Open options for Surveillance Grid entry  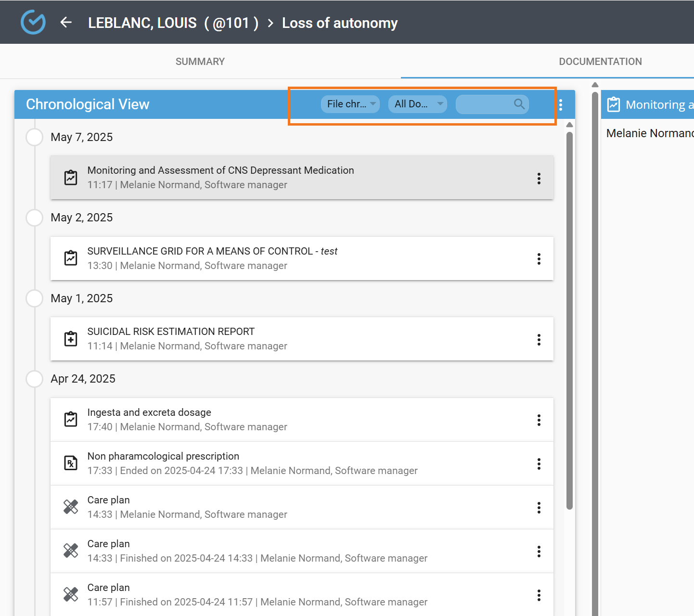coord(539,259)
